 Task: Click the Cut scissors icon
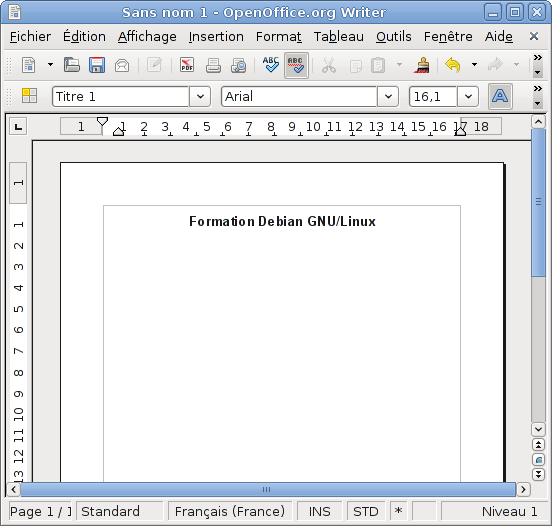click(329, 65)
